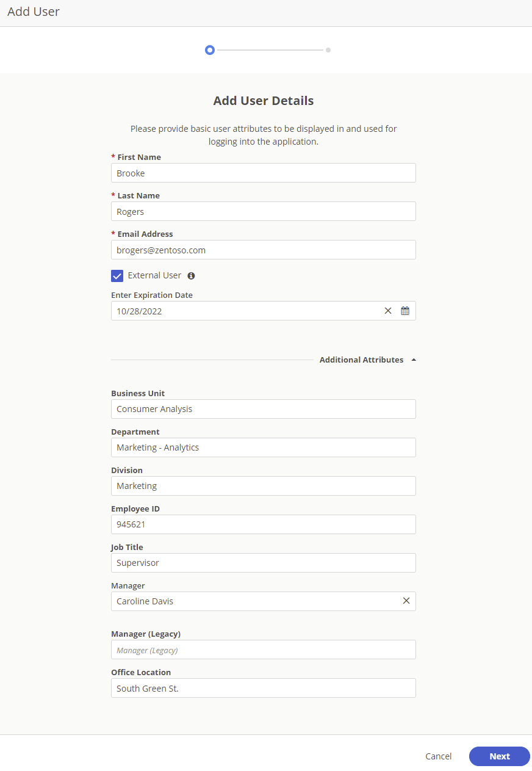Clear the expiration date using the X icon
The width and height of the screenshot is (532, 771).
tap(388, 311)
